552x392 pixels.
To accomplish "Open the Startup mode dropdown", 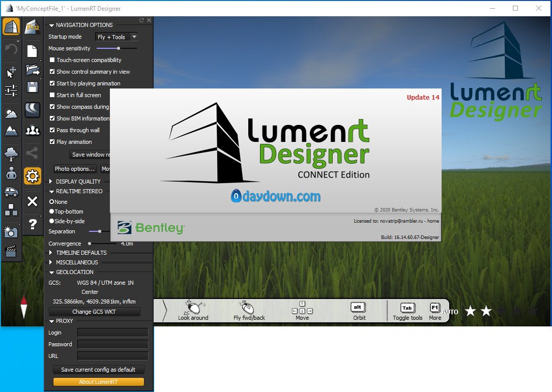I will tap(116, 37).
